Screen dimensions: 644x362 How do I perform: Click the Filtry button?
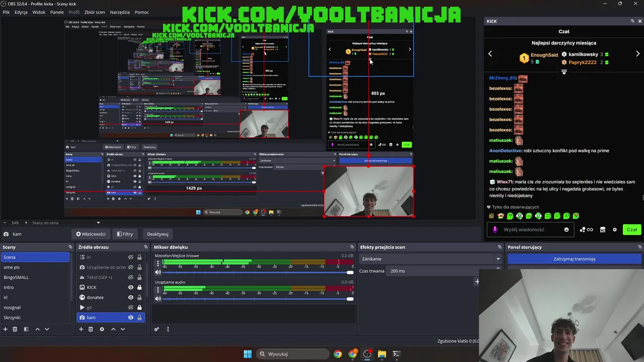(x=125, y=234)
